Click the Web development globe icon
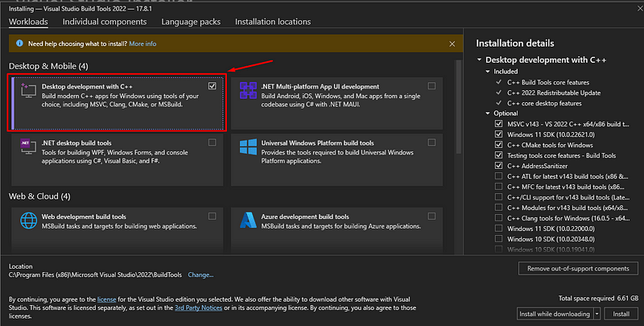Image resolution: width=644 pixels, height=326 pixels. click(28, 221)
